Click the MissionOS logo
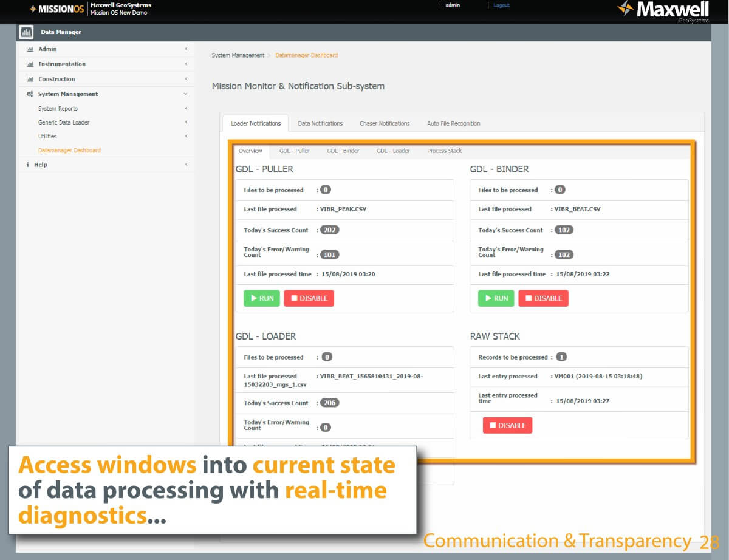Screen dimensions: 729x560 point(56,9)
